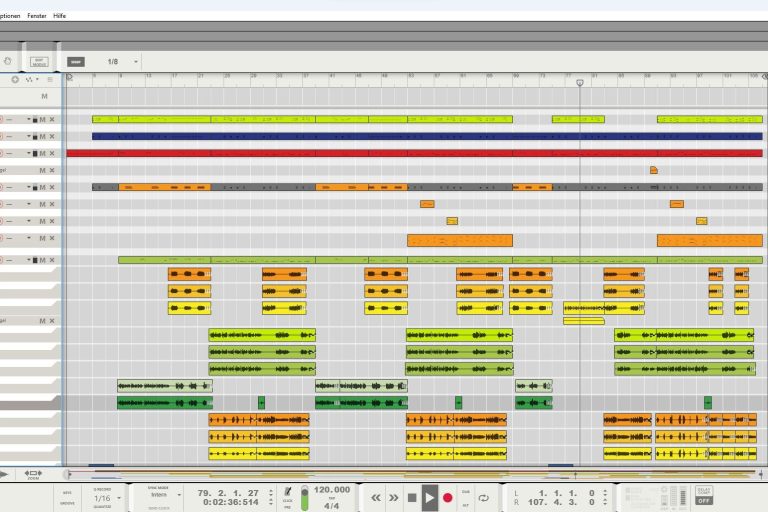This screenshot has height=512, width=768.
Task: Select the Hand tool in the toolbar
Action: (7, 61)
